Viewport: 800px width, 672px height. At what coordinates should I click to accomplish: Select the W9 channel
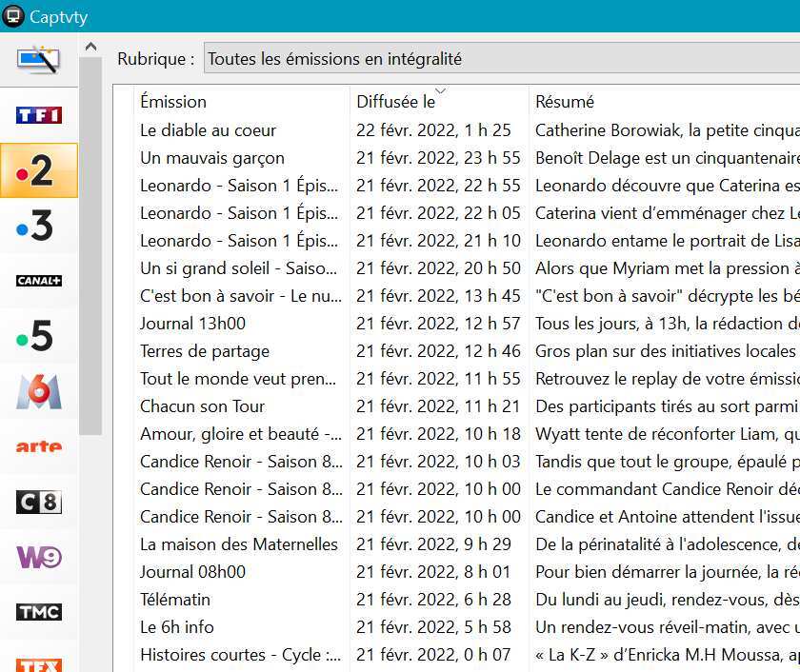(39, 557)
